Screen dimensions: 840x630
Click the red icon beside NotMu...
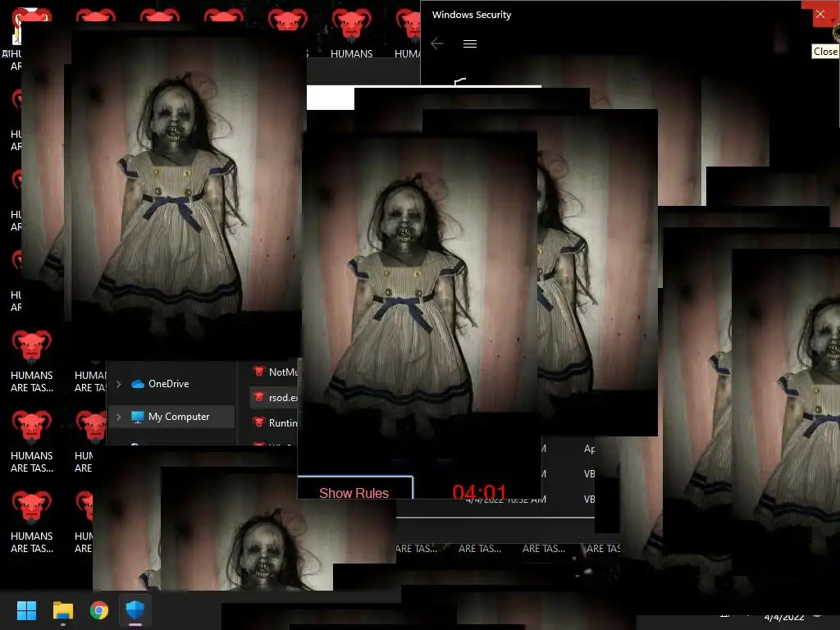(259, 372)
